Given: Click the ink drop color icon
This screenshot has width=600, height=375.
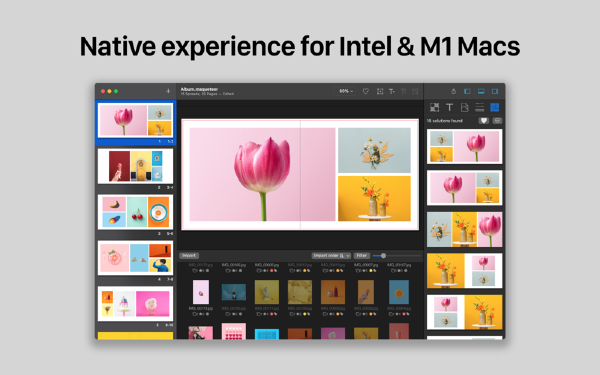Looking at the screenshot, I should point(453,91).
